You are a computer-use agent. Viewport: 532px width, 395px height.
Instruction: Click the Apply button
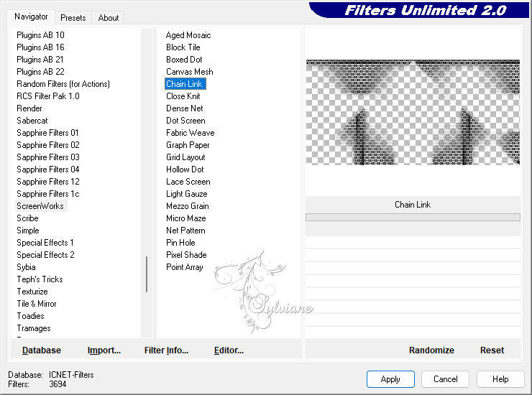point(390,379)
